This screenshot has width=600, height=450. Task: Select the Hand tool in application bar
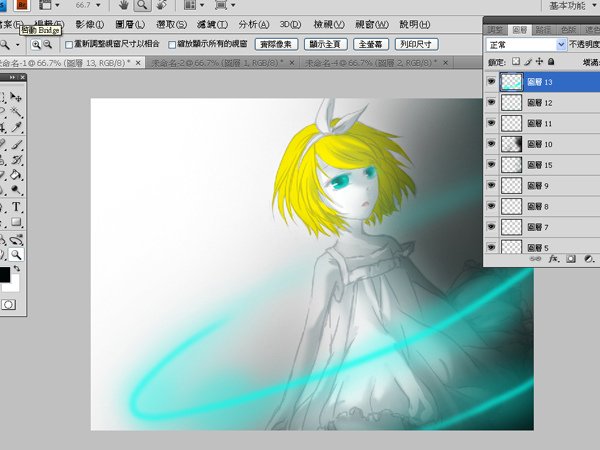[x=123, y=5]
